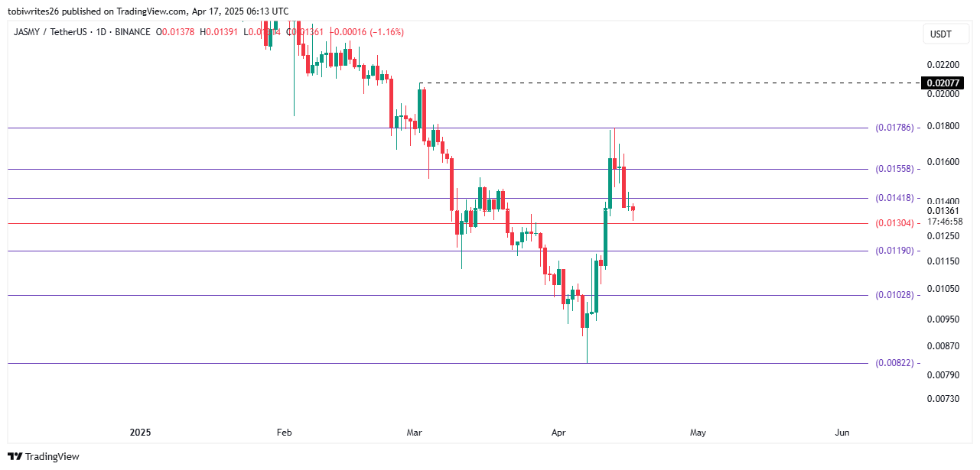Click the TradingView logo icon
This screenshot has height=470, width=980.
15,456
